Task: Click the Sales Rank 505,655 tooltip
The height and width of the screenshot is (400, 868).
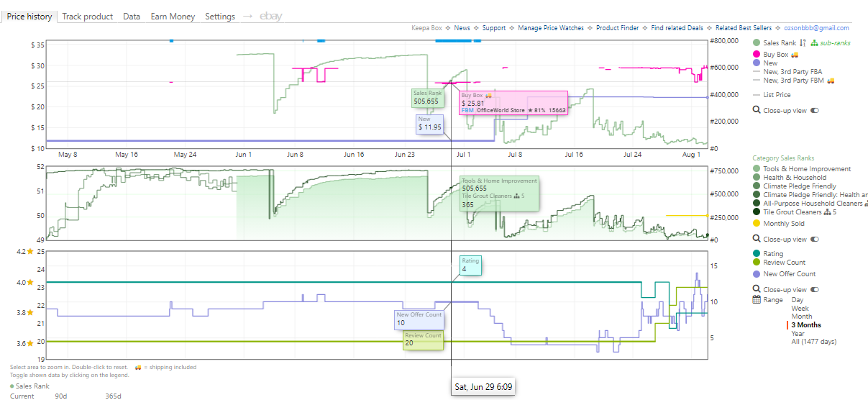Action: tap(427, 97)
